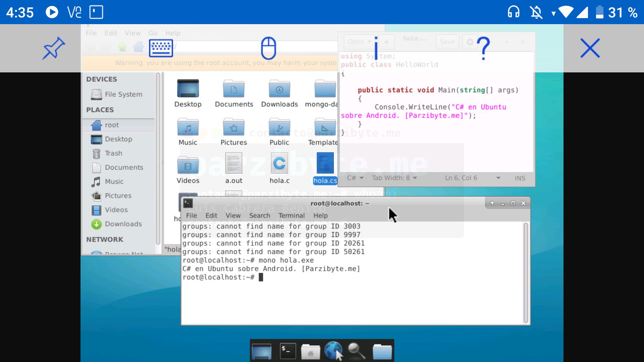Viewport: 644px width, 362px height.
Task: Open terminal File menu
Action: coord(192,216)
